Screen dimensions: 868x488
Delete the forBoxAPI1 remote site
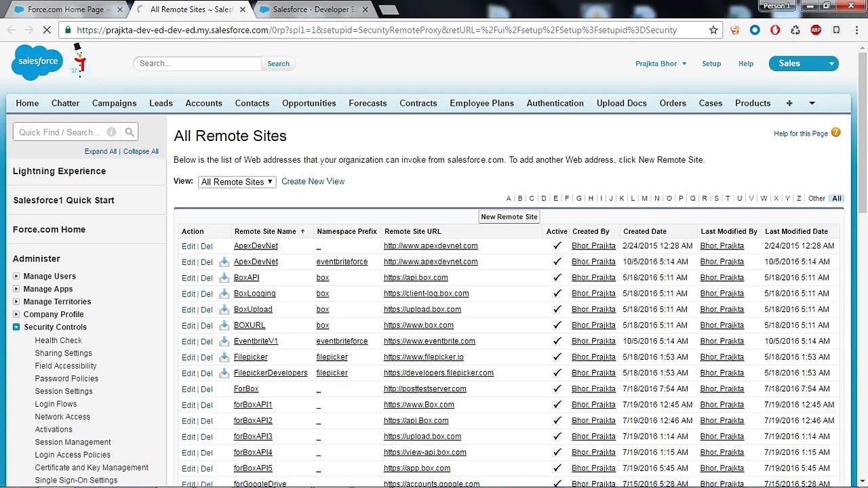[207, 405]
